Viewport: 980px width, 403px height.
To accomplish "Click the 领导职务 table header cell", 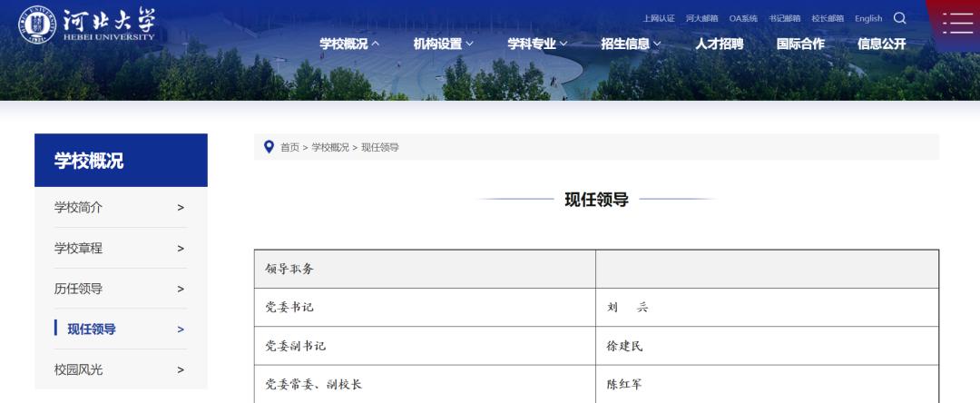I will [425, 270].
